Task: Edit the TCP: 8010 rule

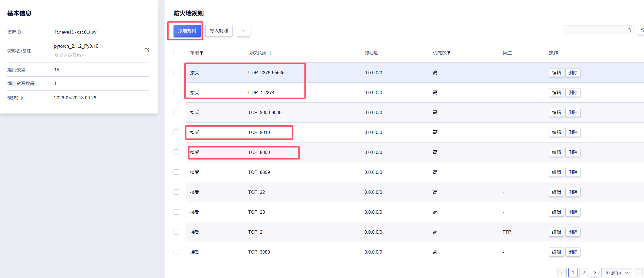Action: click(x=556, y=133)
